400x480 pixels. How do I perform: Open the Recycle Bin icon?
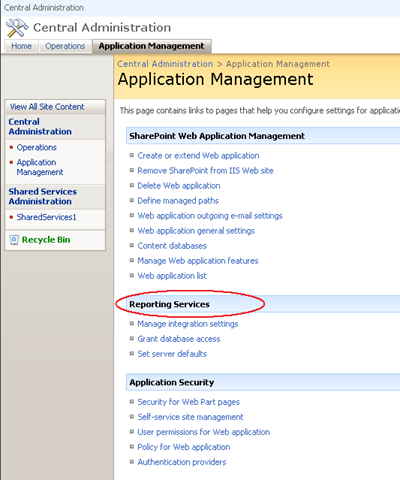14,240
